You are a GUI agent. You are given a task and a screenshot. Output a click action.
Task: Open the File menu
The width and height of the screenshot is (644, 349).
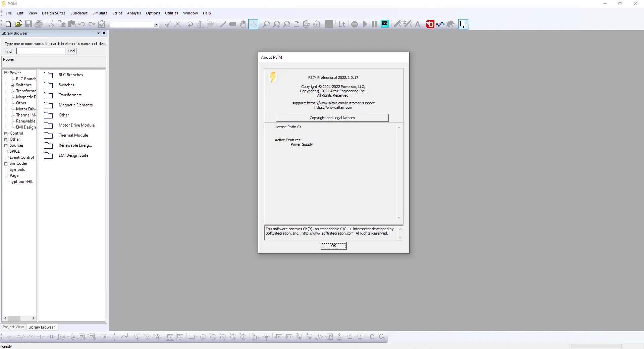pos(9,13)
